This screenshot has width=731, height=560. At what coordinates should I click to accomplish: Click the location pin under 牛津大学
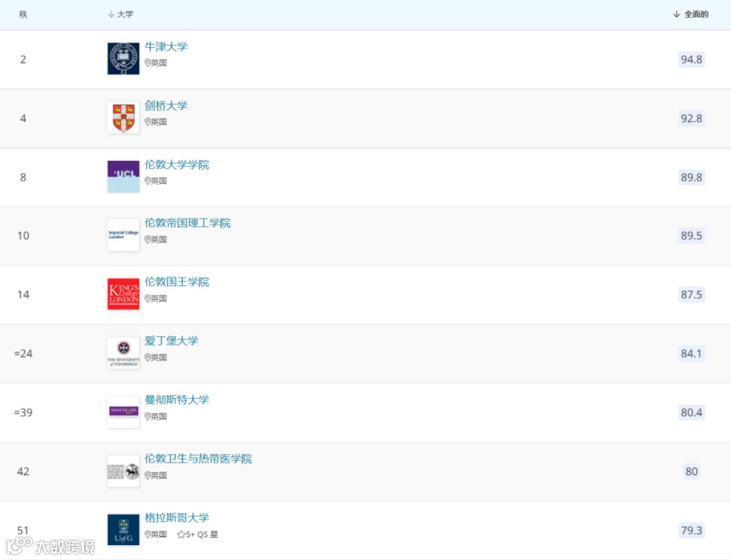click(x=148, y=63)
